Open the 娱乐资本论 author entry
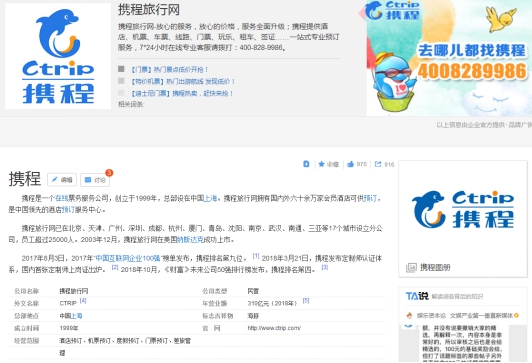 [x=431, y=316]
